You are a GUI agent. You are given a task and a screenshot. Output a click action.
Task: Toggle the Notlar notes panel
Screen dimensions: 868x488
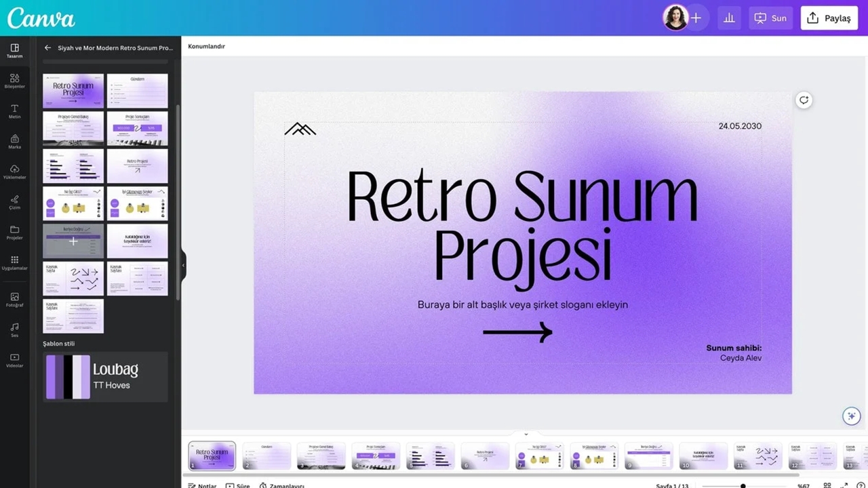(x=202, y=485)
